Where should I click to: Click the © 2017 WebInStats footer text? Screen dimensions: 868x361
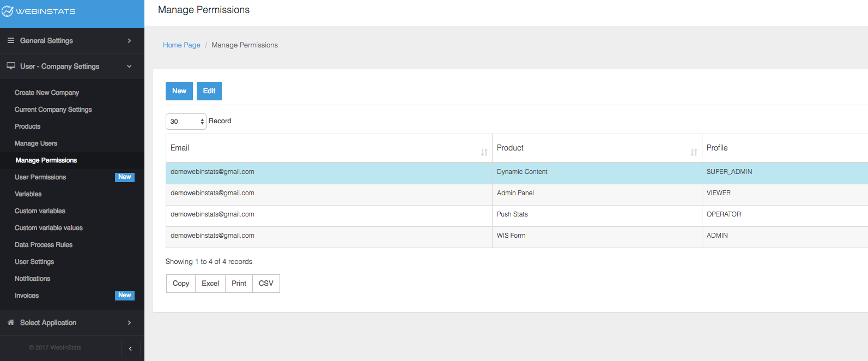[x=55, y=347]
